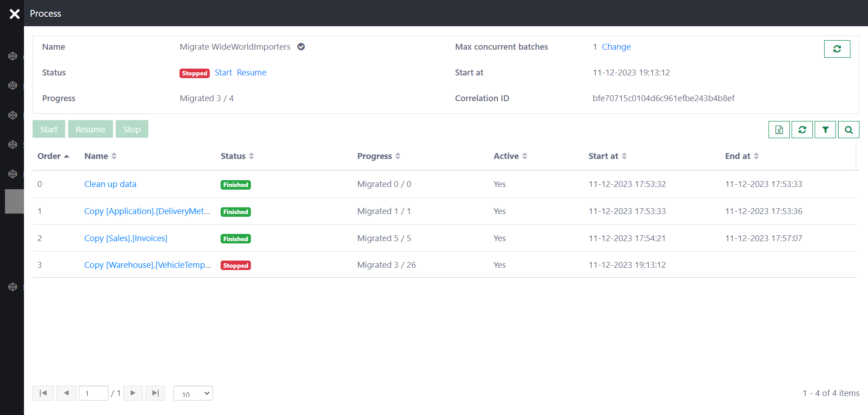Sort the table by Progress column
This screenshot has height=415, width=868.
[379, 156]
